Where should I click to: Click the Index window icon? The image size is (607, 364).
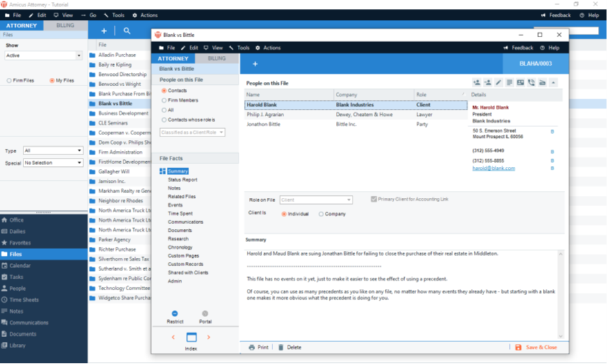[x=191, y=337]
